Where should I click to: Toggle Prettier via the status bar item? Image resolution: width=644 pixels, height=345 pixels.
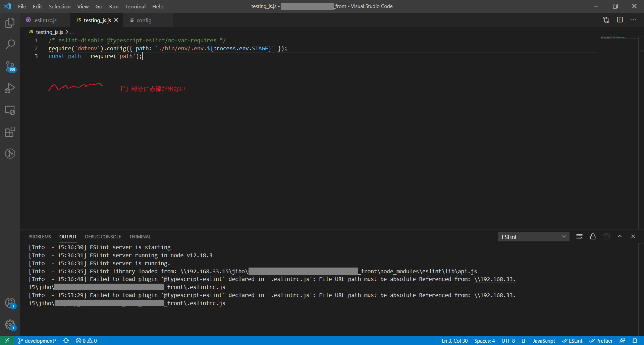[601, 341]
